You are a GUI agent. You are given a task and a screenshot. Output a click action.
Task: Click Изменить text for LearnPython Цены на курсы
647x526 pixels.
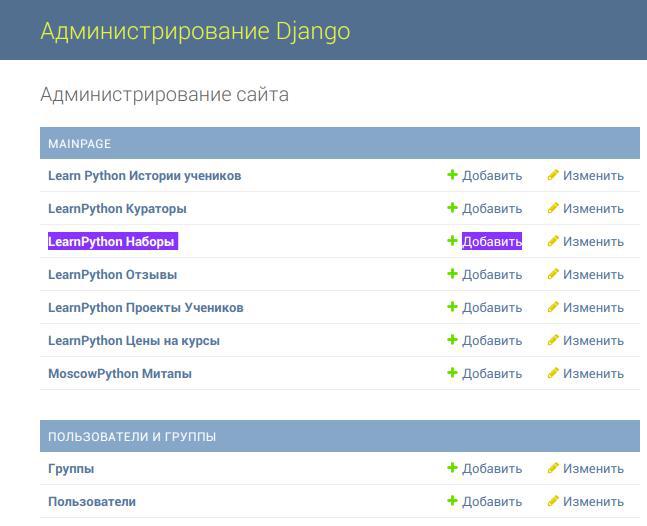pos(593,341)
